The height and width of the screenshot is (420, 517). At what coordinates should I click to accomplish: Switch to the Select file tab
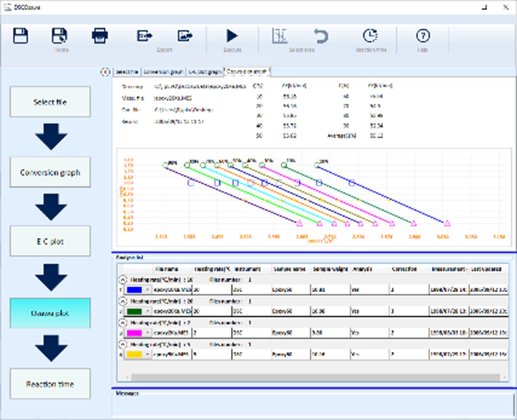tap(127, 72)
